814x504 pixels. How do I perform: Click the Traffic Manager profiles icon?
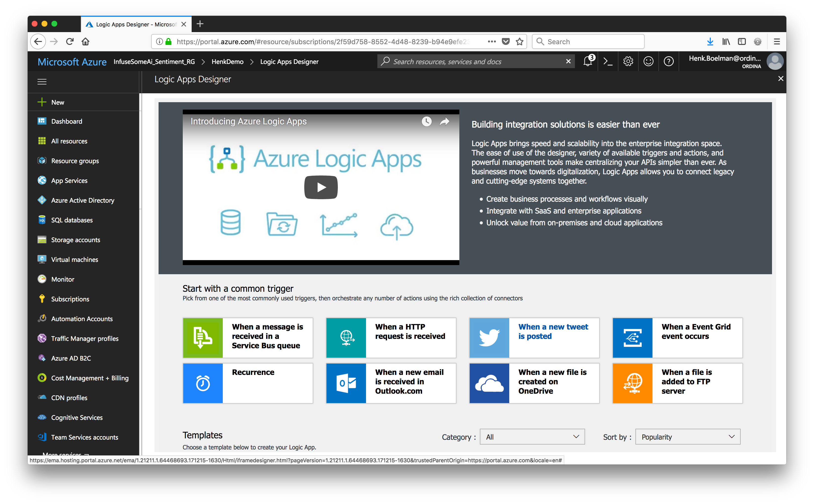pos(42,338)
